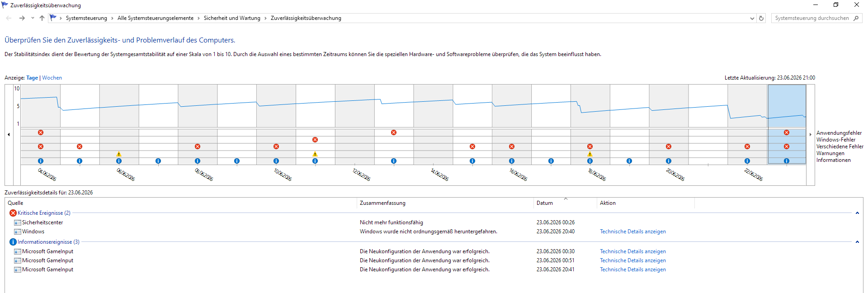
Task: Collapse the Kritische Ereignisse group
Action: click(857, 213)
